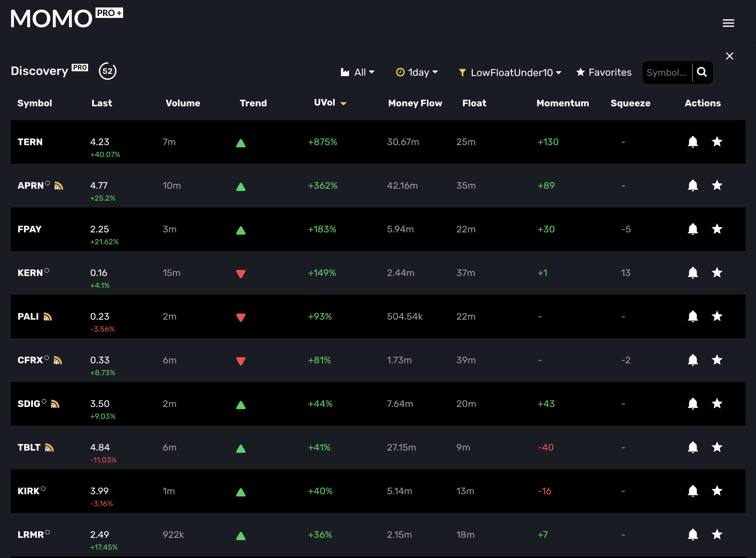Toggle favorite star for KERN
Image resolution: width=756 pixels, height=558 pixels.
[717, 273]
